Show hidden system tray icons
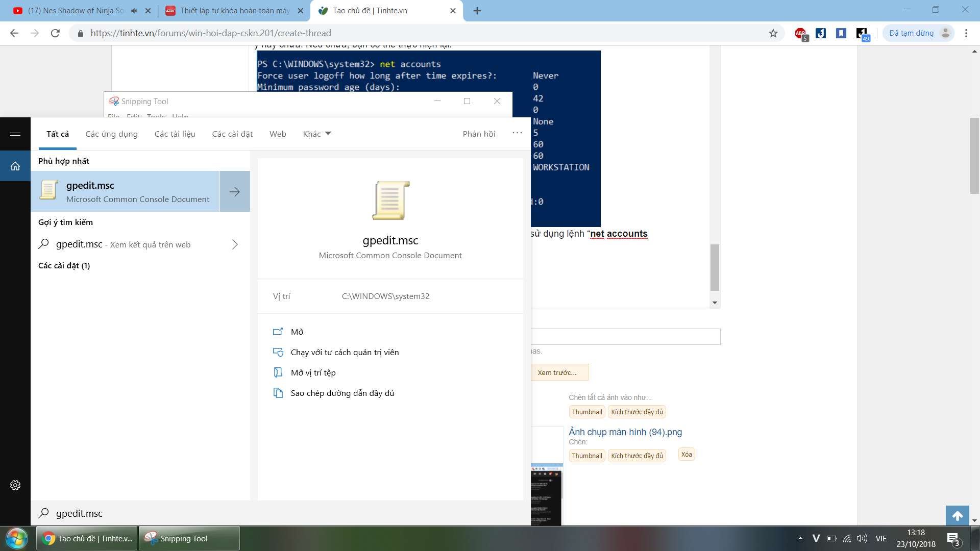The height and width of the screenshot is (551, 980). pos(800,538)
